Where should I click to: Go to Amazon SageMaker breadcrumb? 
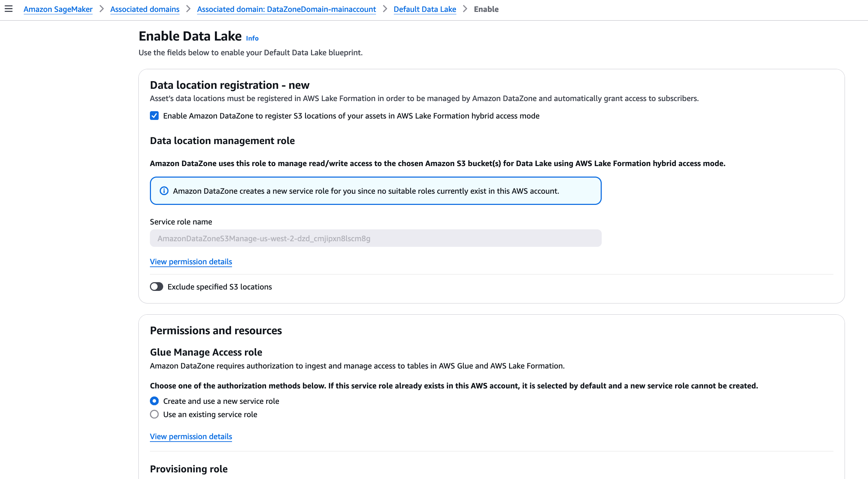click(x=58, y=9)
